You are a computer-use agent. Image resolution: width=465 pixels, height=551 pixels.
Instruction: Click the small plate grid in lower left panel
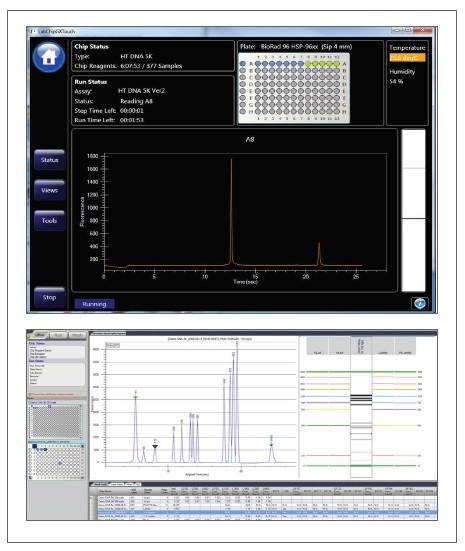click(57, 461)
